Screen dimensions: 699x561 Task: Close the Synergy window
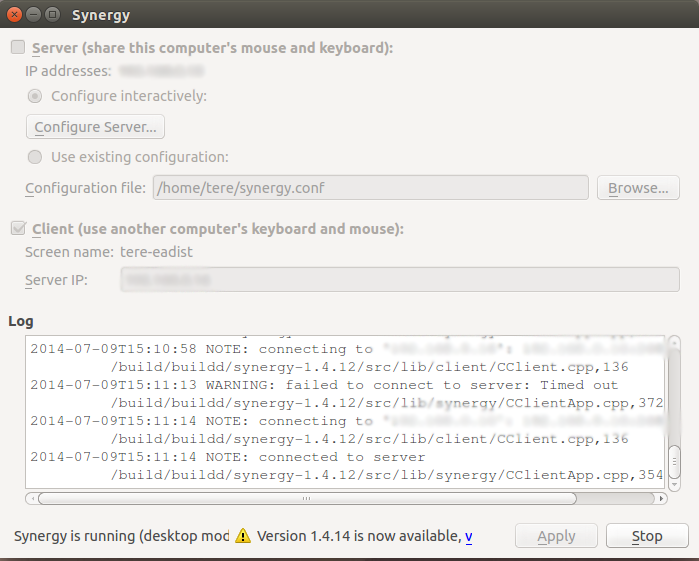14,15
